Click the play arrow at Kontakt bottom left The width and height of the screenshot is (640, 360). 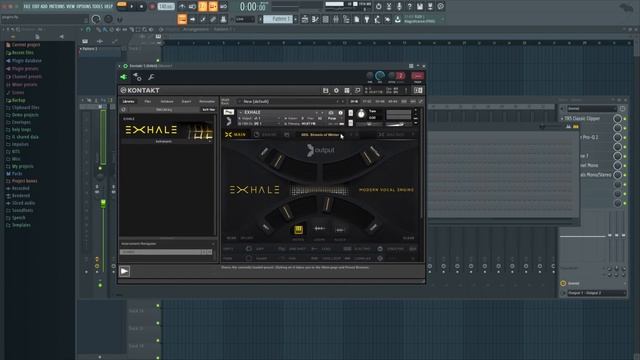pos(124,271)
